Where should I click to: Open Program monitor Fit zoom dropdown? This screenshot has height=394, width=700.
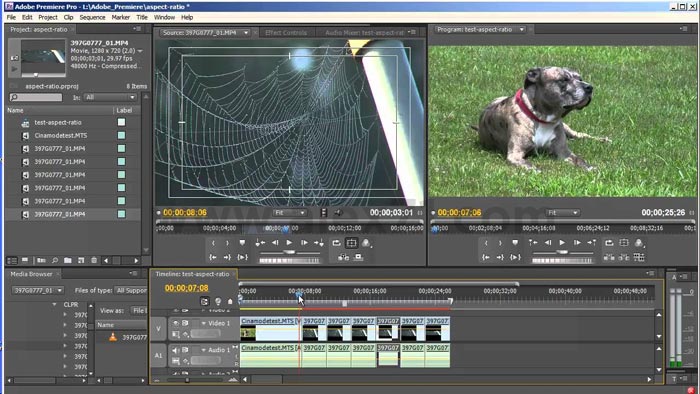(562, 213)
